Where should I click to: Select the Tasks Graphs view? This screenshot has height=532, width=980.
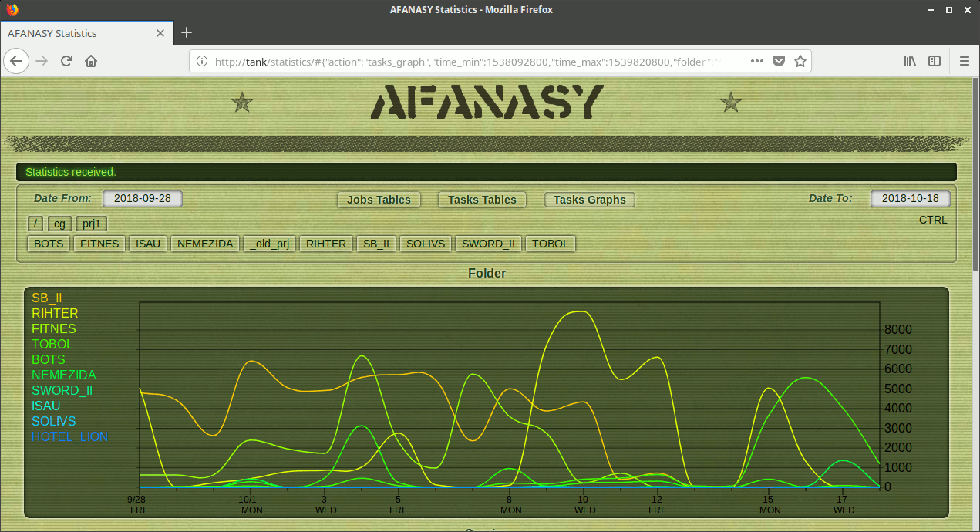pyautogui.click(x=589, y=200)
